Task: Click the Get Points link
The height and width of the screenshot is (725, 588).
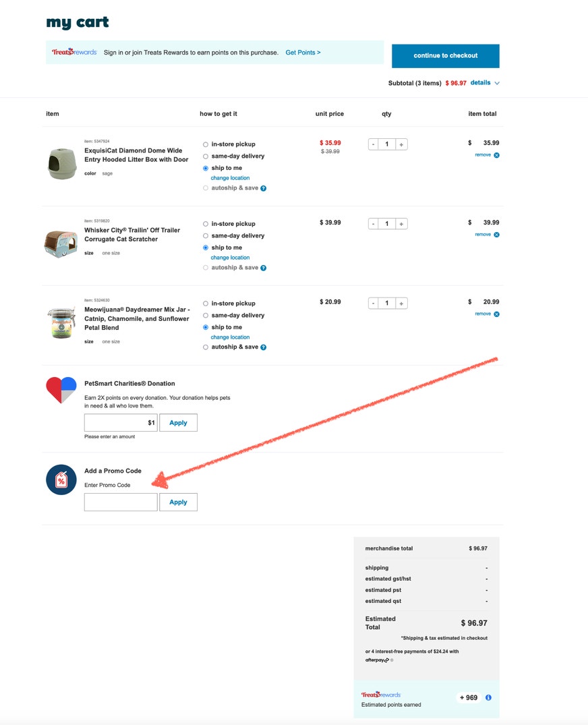Action: point(303,52)
